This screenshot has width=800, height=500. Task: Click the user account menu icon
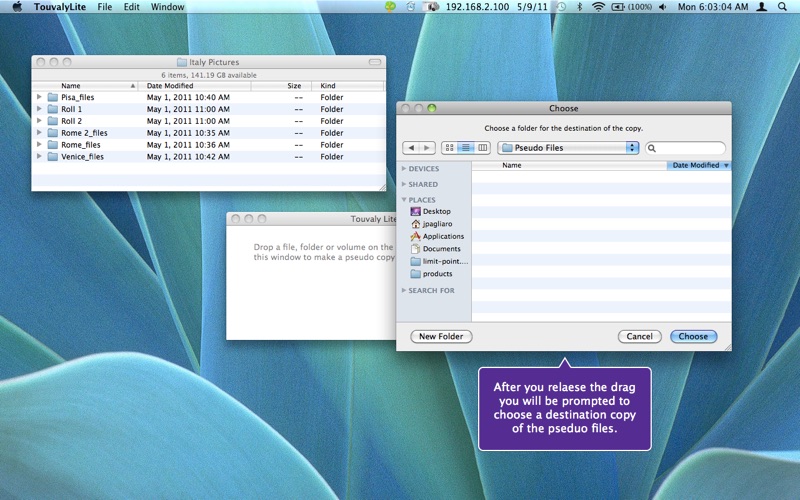(x=761, y=7)
